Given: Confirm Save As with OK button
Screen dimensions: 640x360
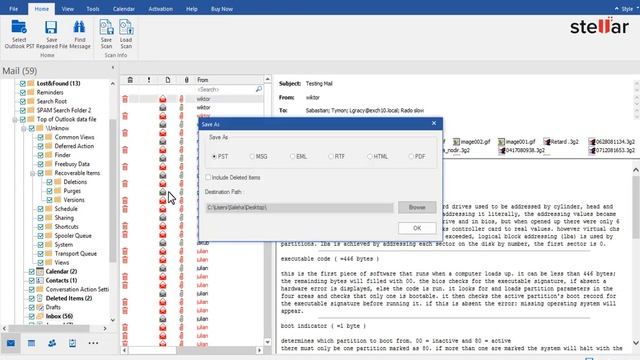Looking at the screenshot, I should tap(417, 228).
